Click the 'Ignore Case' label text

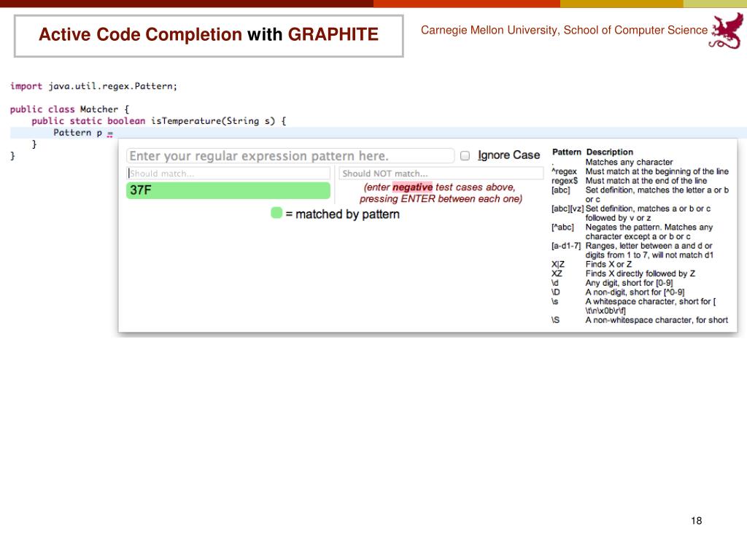(508, 155)
